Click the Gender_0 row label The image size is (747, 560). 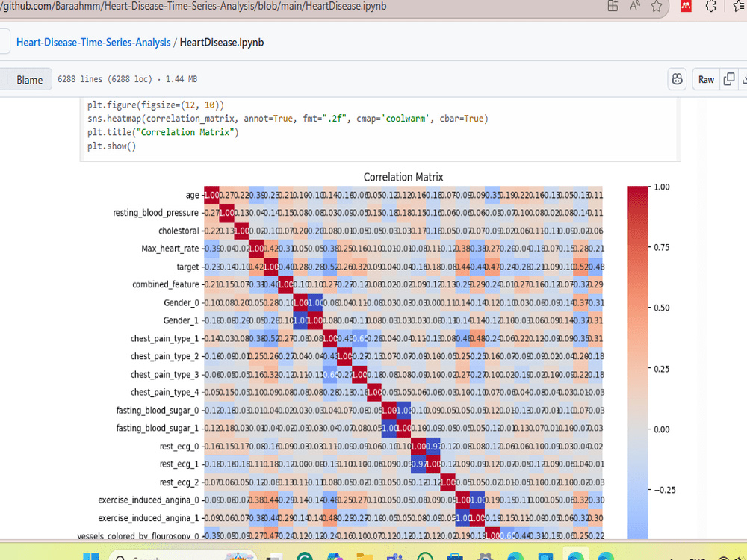click(181, 303)
